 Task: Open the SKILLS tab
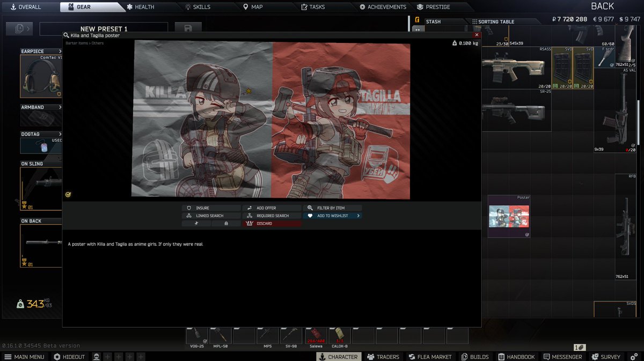pyautogui.click(x=198, y=6)
